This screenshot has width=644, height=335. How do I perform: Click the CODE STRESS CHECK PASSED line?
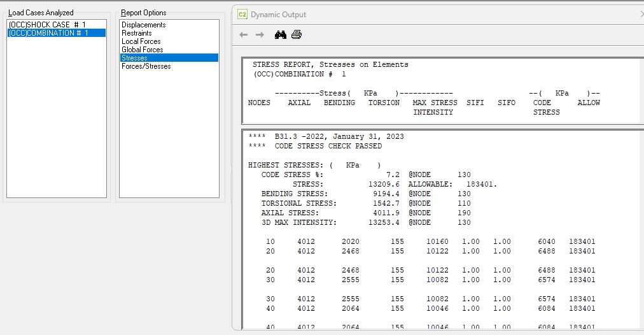click(x=328, y=146)
